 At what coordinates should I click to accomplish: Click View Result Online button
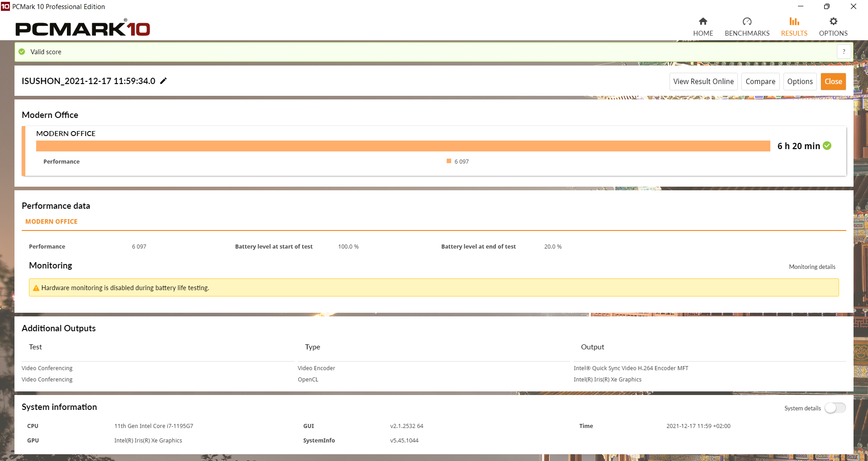tap(703, 81)
